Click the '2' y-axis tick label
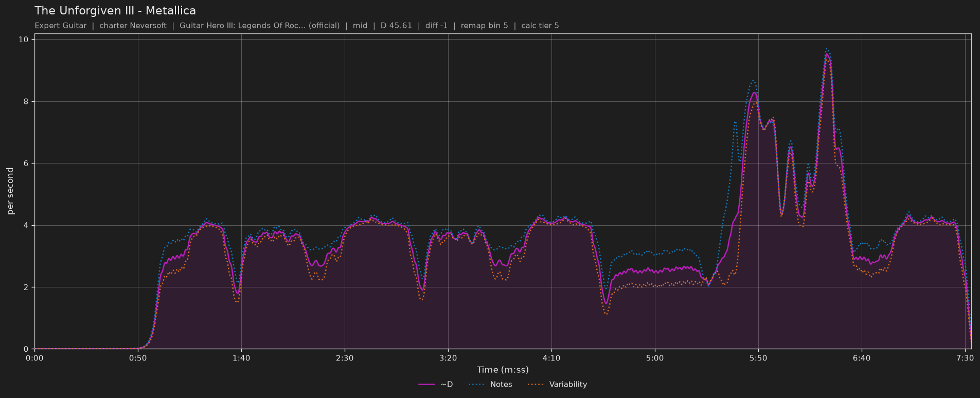This screenshot has height=398, width=980. pos(26,287)
